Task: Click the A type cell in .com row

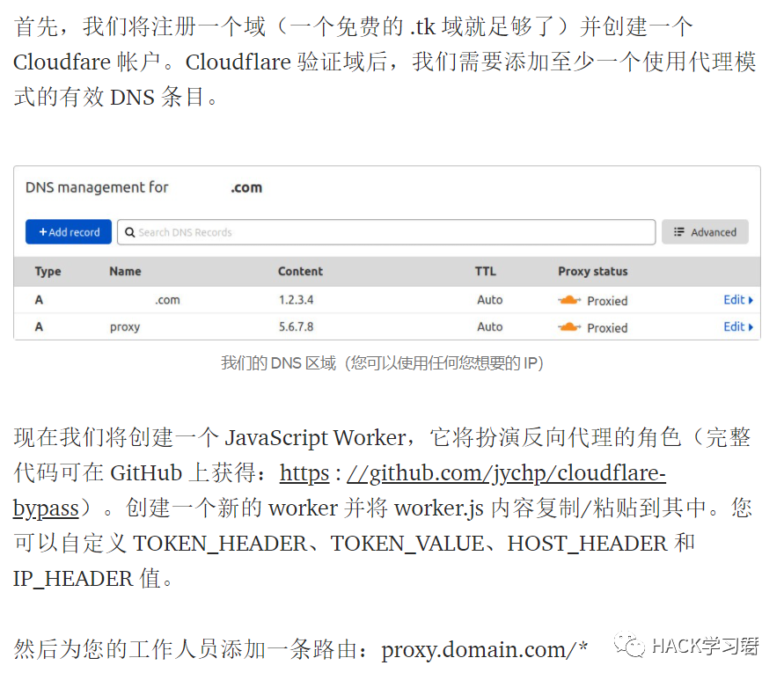Action: (x=39, y=300)
